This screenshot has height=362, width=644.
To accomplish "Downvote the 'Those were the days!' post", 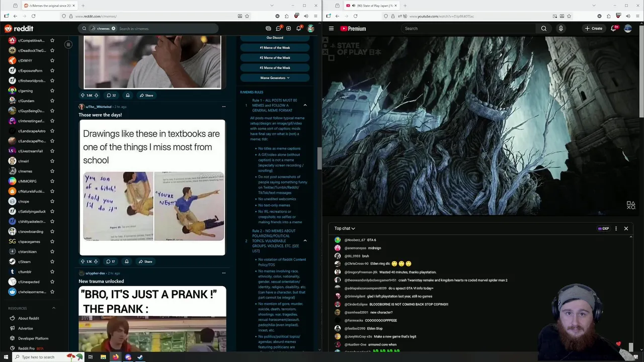I will click(x=96, y=261).
